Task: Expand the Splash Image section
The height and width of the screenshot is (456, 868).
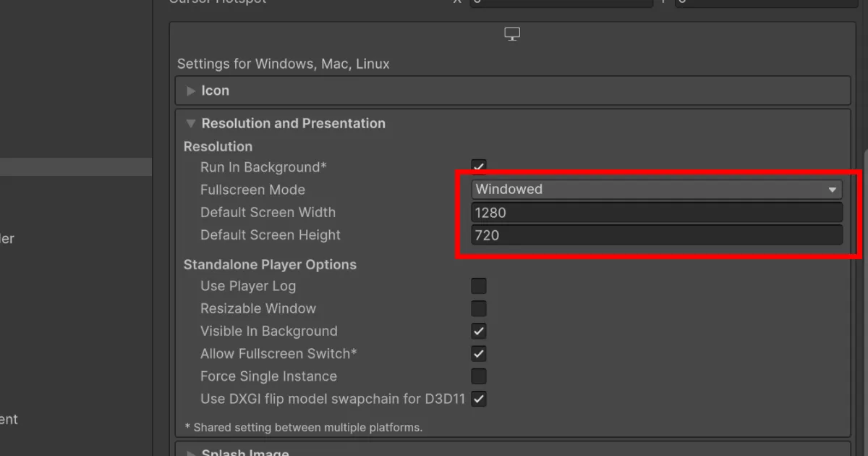Action: [191, 453]
